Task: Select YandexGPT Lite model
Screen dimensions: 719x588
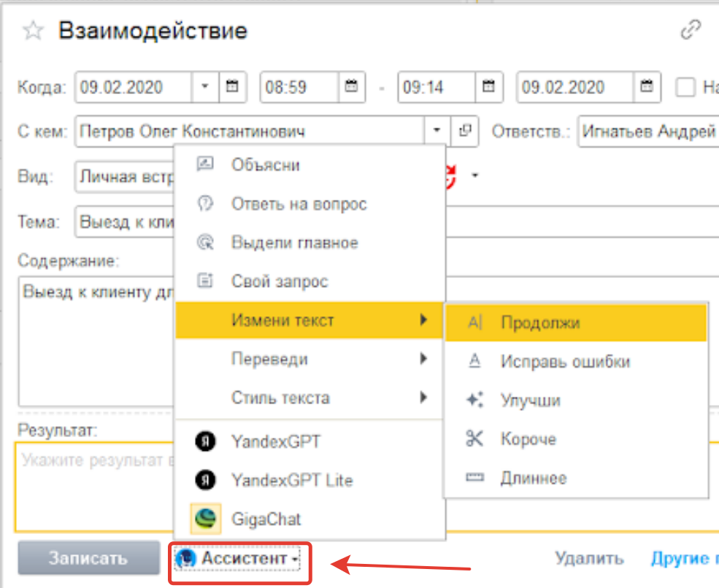Action: 291,480
